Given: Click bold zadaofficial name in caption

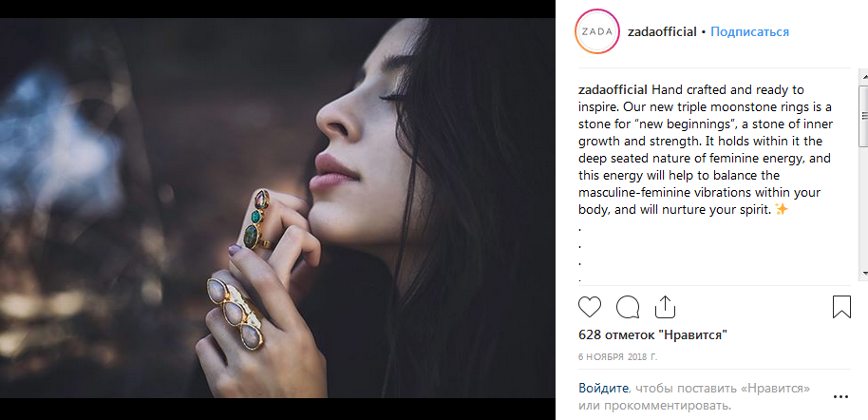Looking at the screenshot, I should (613, 89).
